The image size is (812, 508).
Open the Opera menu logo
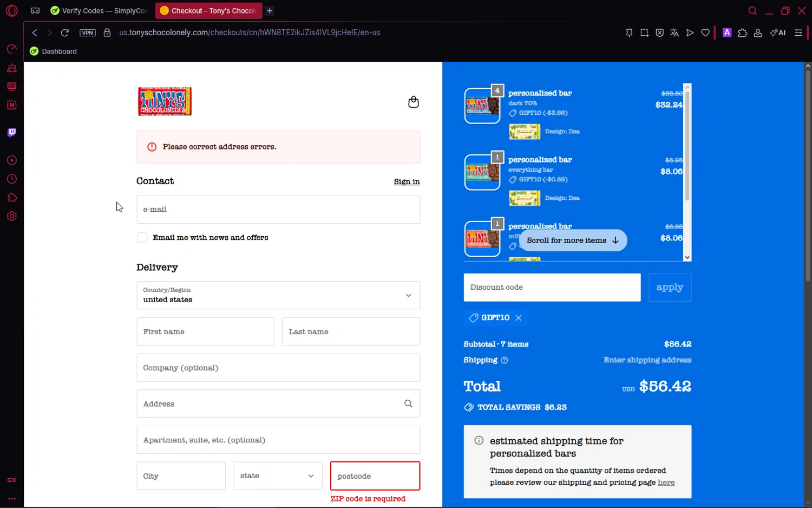click(12, 11)
